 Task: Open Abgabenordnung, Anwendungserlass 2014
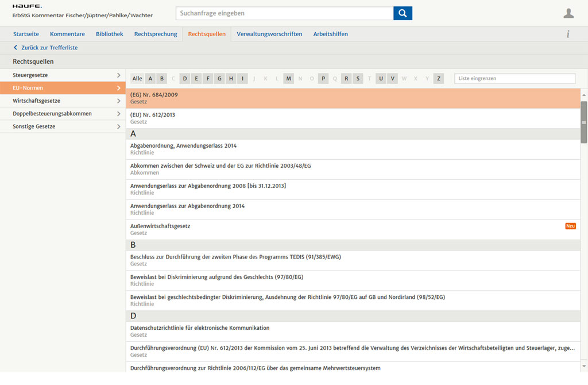tap(353, 149)
